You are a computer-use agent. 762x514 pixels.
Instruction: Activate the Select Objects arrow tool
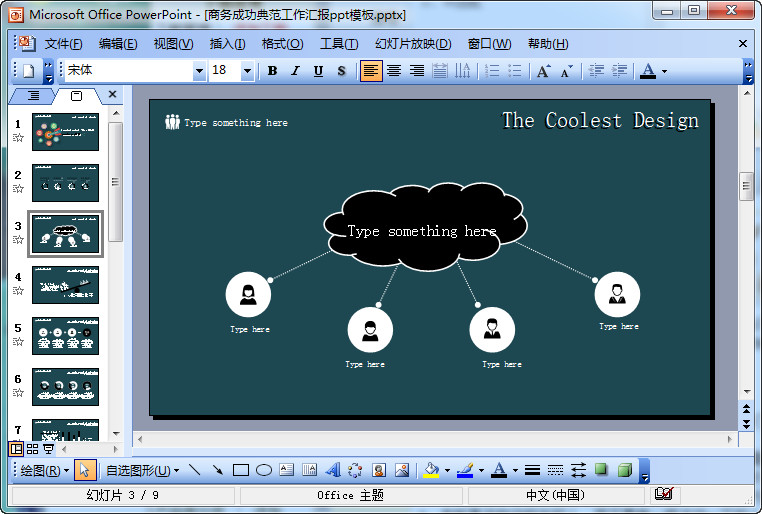click(85, 470)
